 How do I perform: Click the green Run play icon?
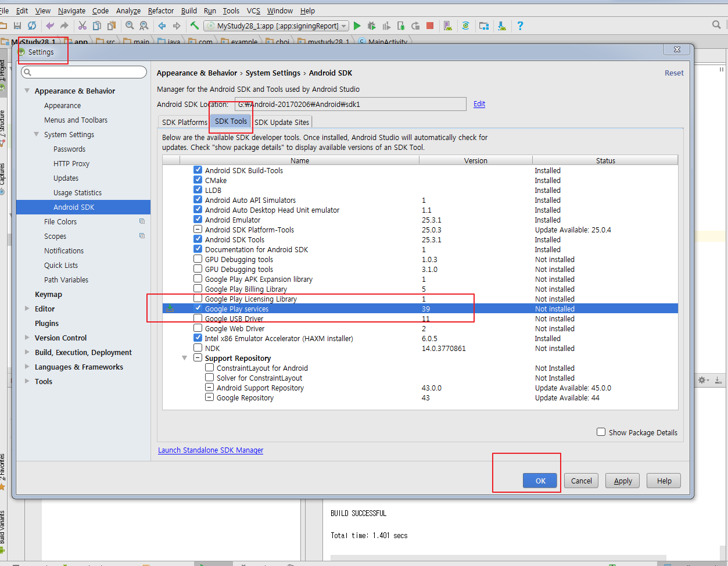pos(357,26)
